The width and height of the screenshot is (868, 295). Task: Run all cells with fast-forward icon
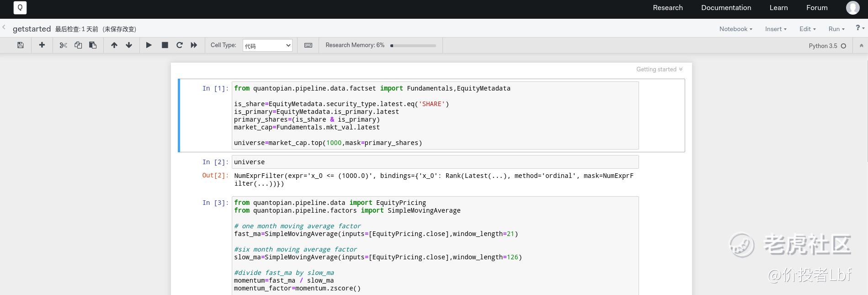tap(194, 45)
